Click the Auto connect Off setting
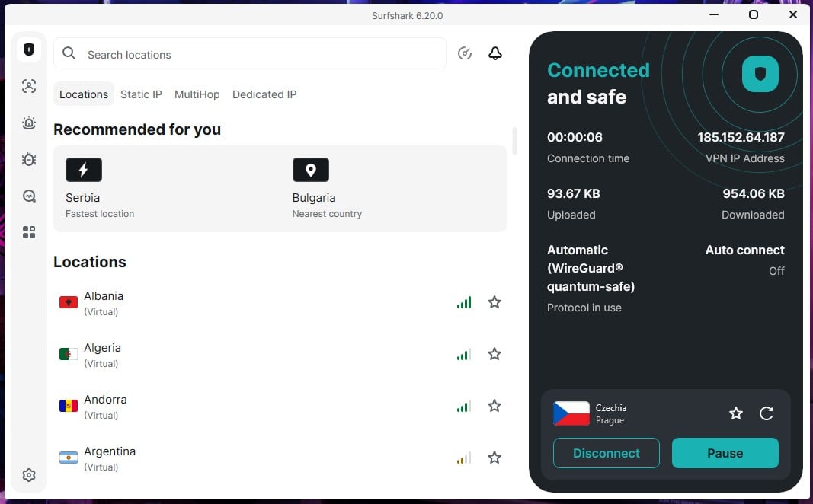Viewport: 813px width, 504px height. pos(744,260)
